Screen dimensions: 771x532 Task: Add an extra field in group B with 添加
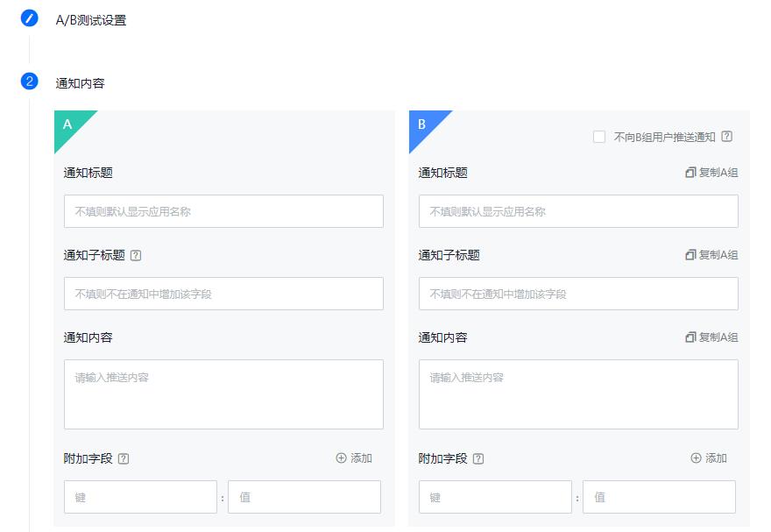709,458
